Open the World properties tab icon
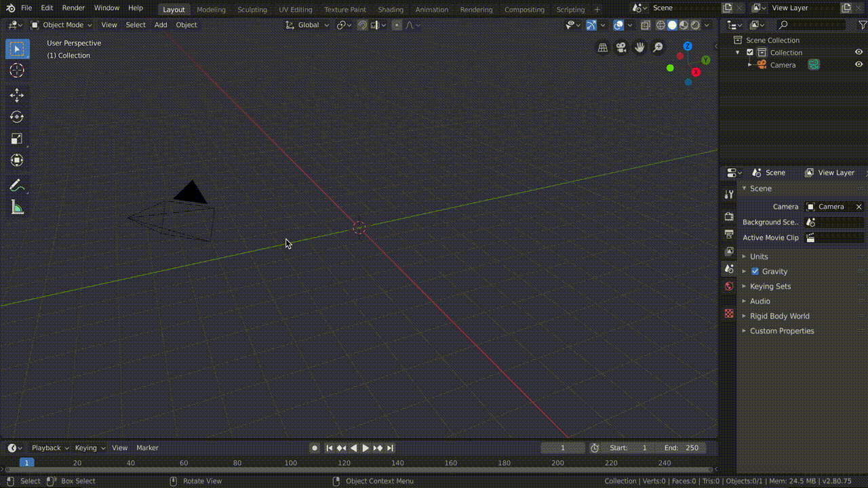 pos(729,286)
